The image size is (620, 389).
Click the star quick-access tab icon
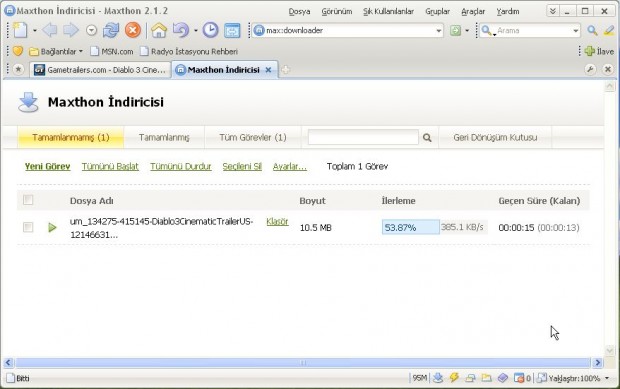point(18,70)
